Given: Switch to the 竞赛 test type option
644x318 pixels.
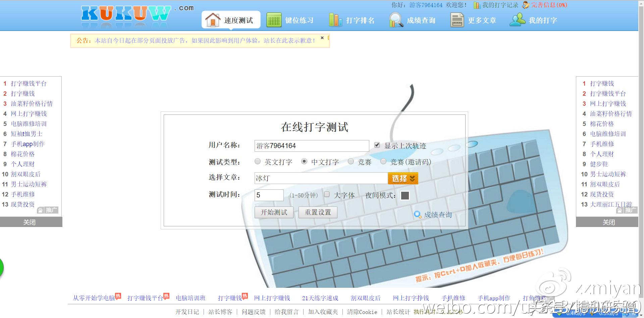Looking at the screenshot, I should pyautogui.click(x=351, y=162).
